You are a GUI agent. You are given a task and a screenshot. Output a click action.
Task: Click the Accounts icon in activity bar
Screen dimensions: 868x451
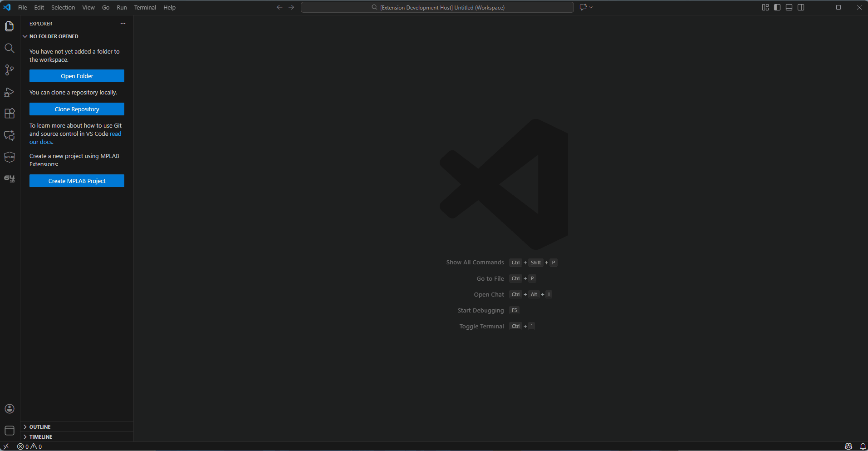(9, 409)
